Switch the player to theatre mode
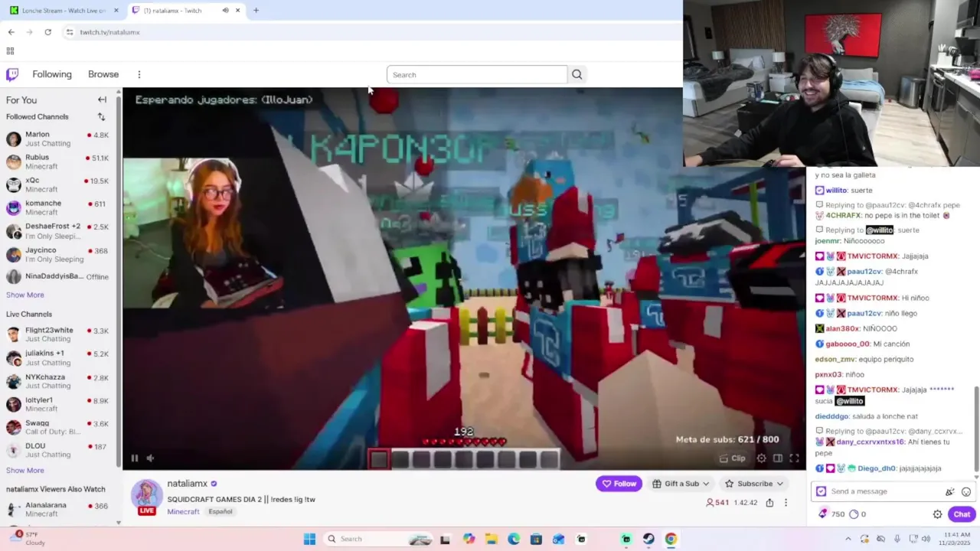Screen dimensions: 980x551 tap(777, 458)
